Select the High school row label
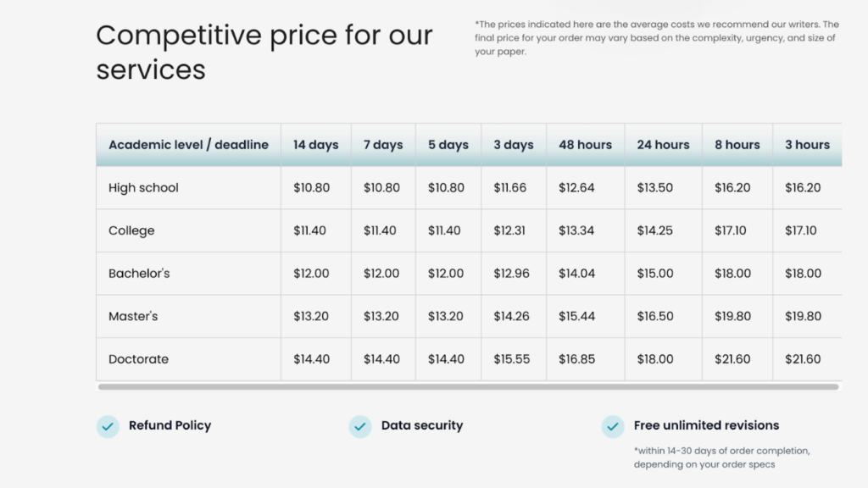 pos(143,188)
